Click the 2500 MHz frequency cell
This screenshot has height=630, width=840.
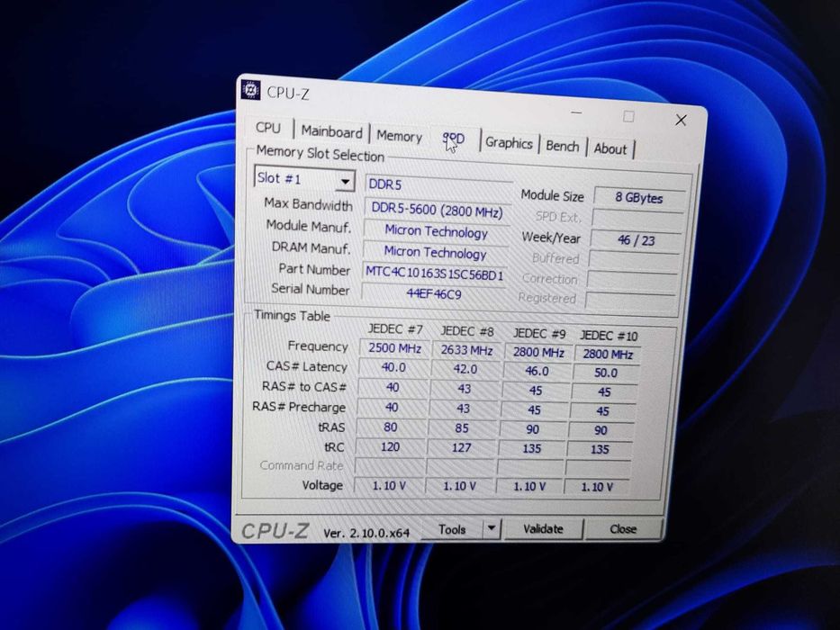tap(395, 348)
